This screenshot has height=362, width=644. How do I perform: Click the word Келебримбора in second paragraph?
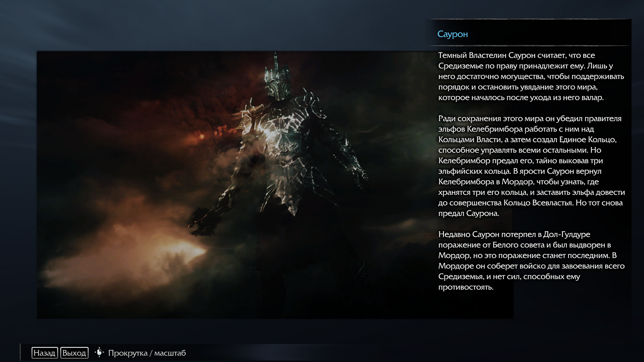[x=495, y=129]
